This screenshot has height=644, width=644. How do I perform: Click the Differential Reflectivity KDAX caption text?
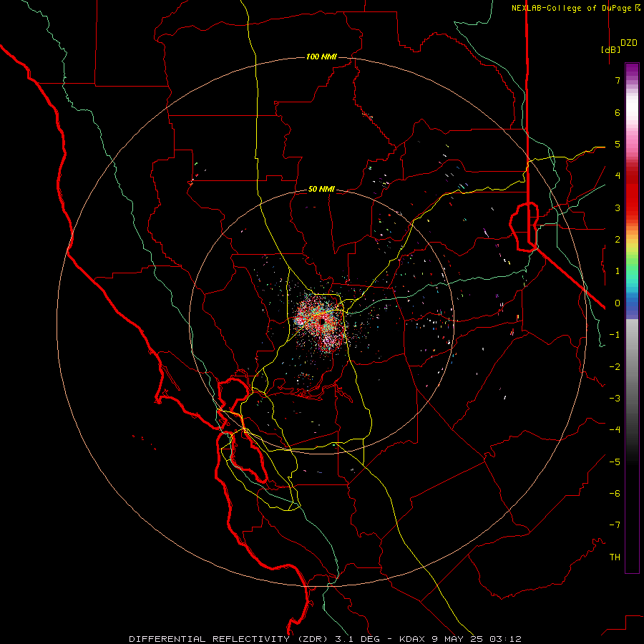(x=325, y=639)
